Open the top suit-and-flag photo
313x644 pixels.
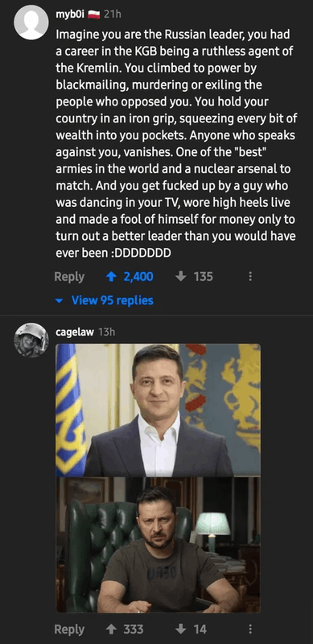(x=159, y=410)
